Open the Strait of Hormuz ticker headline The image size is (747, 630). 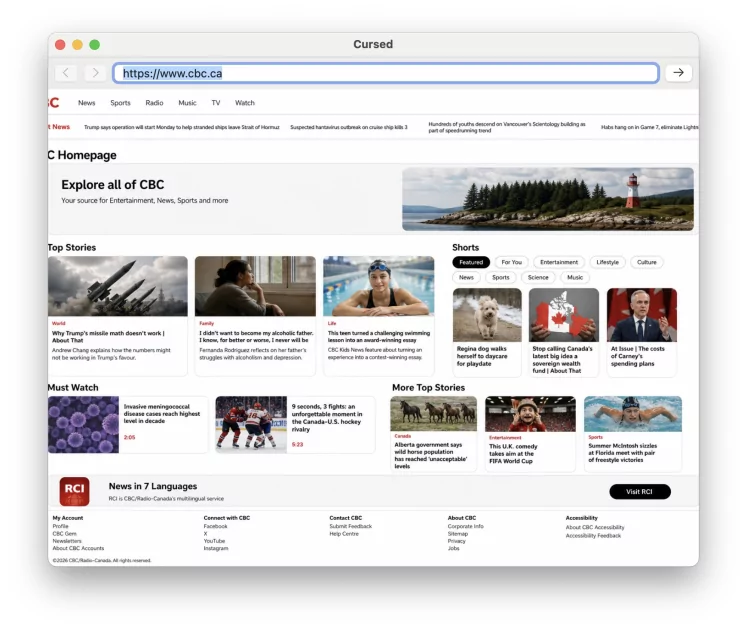coord(182,127)
